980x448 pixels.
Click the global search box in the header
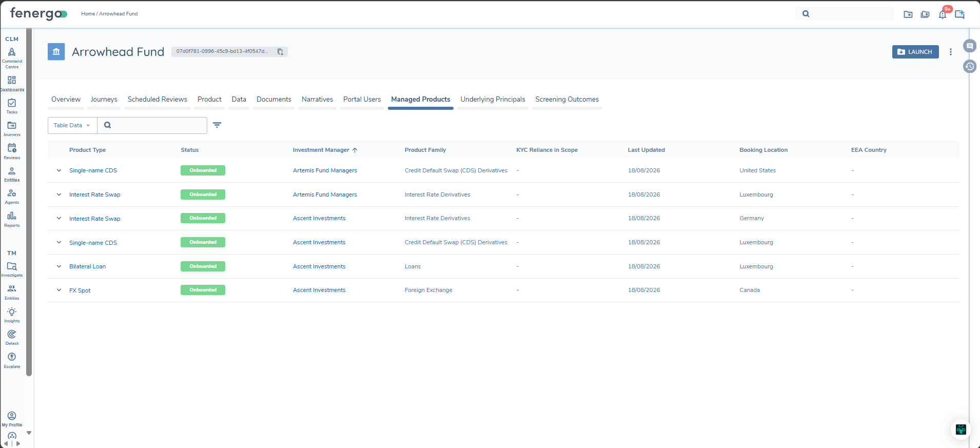coord(845,14)
